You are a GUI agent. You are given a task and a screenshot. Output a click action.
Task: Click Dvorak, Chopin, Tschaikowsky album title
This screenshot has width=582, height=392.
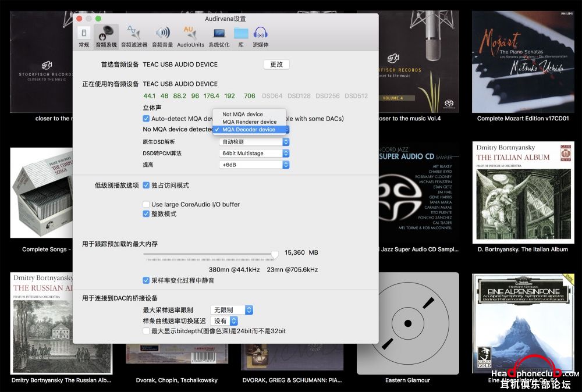pos(177,380)
